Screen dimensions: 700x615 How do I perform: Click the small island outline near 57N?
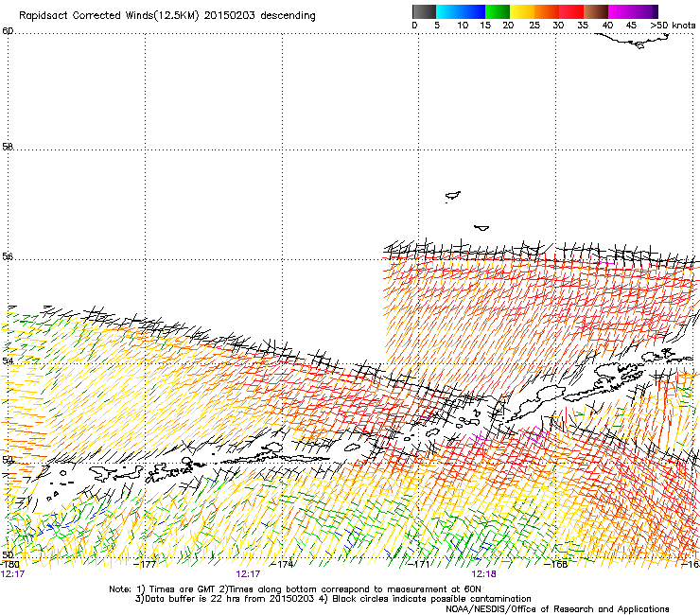453,196
